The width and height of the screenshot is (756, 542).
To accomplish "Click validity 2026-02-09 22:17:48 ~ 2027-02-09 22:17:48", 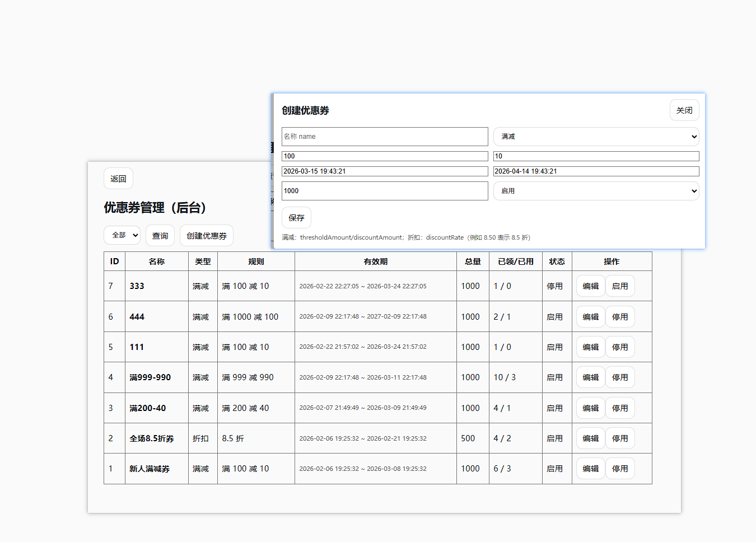I will pos(363,317).
